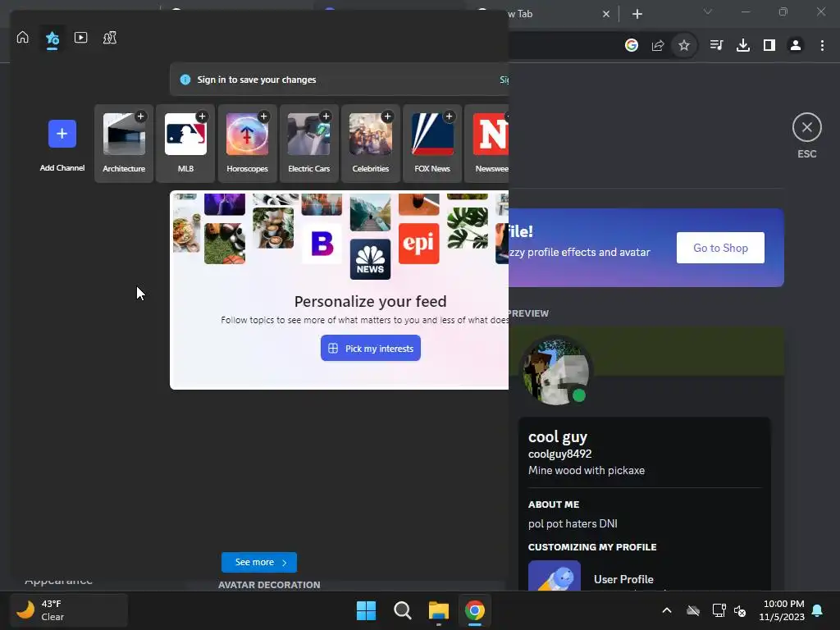The image size is (840, 630).
Task: Open Chrome media controls icon
Action: coord(716,46)
